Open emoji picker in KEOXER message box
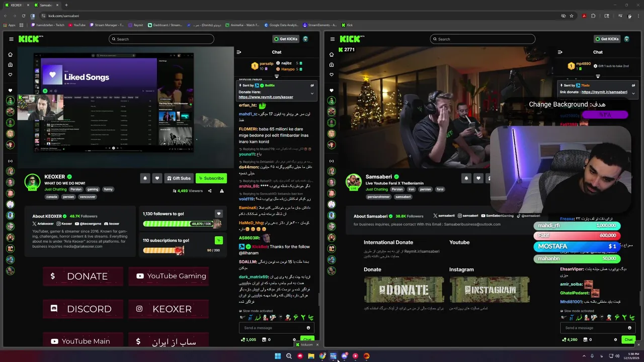 click(x=308, y=328)
